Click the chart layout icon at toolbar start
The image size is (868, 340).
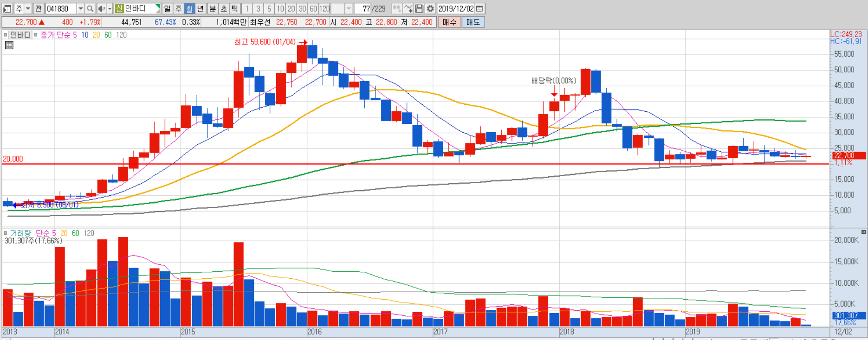(x=7, y=8)
